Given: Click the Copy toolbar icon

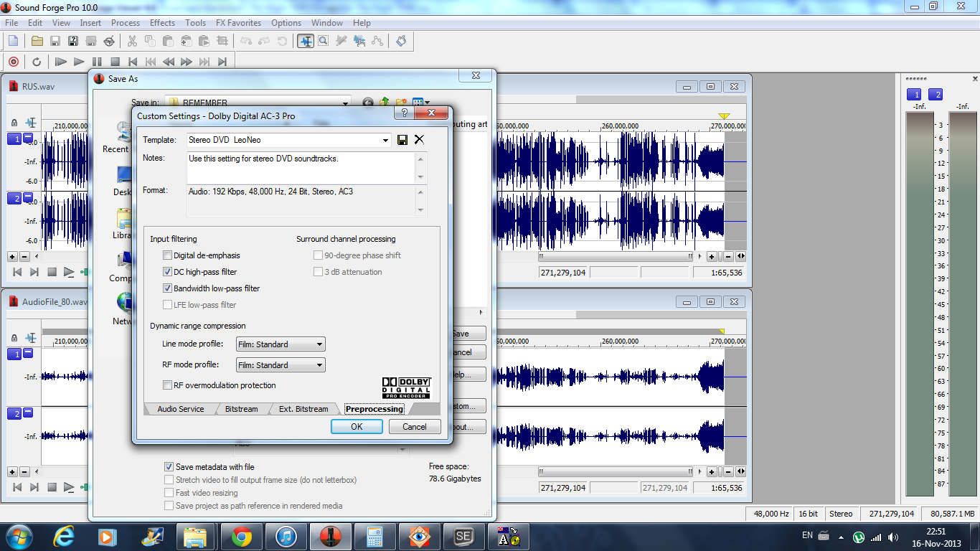Looking at the screenshot, I should click(x=150, y=41).
